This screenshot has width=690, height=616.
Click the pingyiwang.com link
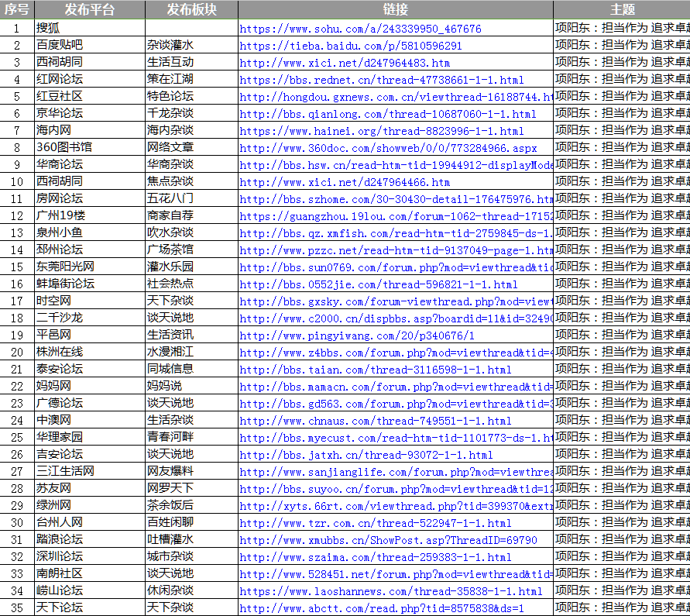[x=357, y=336]
